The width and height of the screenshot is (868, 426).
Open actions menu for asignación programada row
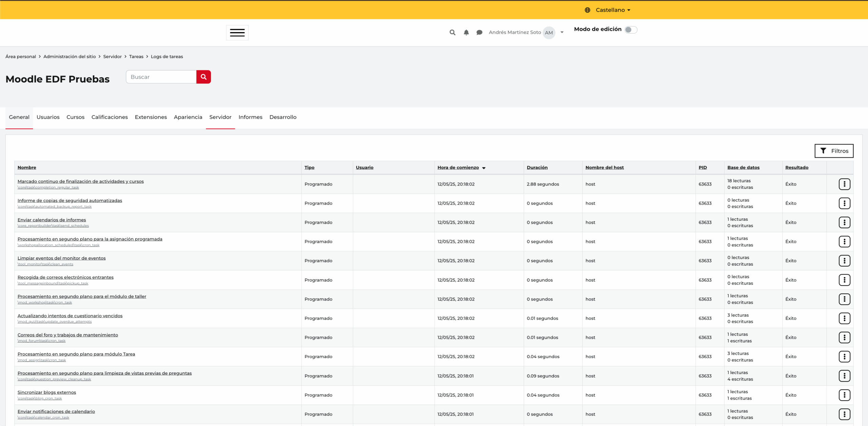844,241
